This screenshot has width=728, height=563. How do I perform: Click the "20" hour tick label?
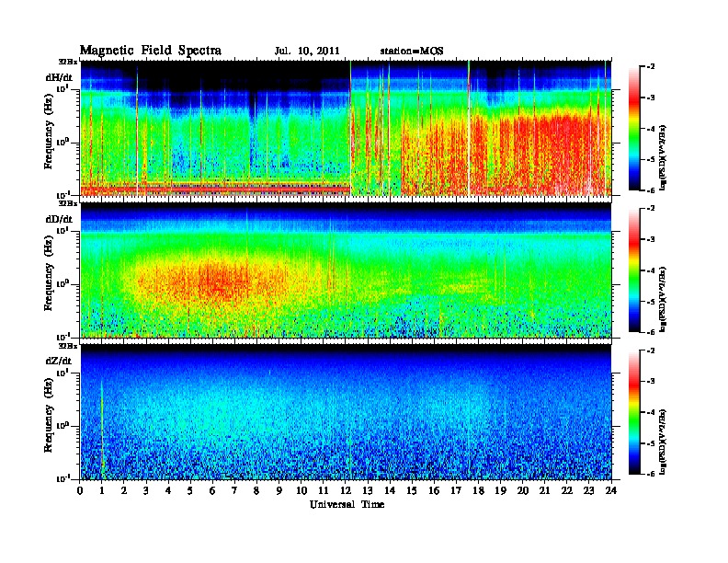point(523,490)
